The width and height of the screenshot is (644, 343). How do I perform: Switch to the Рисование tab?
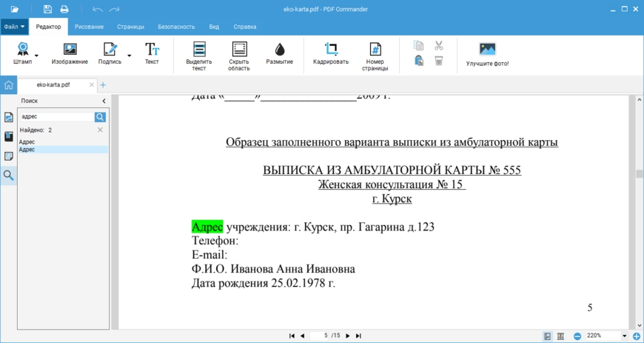pyautogui.click(x=89, y=27)
